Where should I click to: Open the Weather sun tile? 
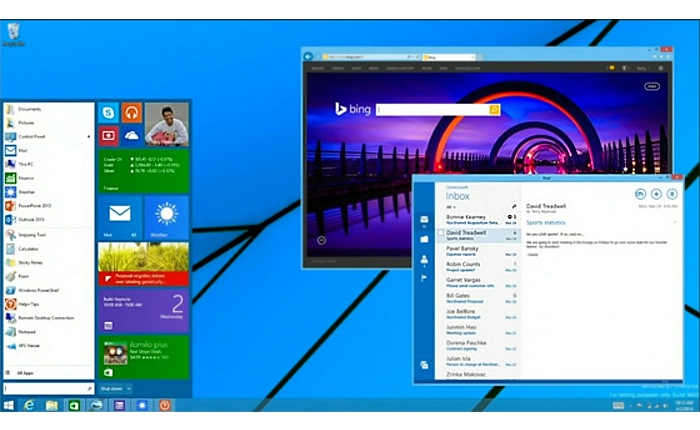pyautogui.click(x=167, y=217)
